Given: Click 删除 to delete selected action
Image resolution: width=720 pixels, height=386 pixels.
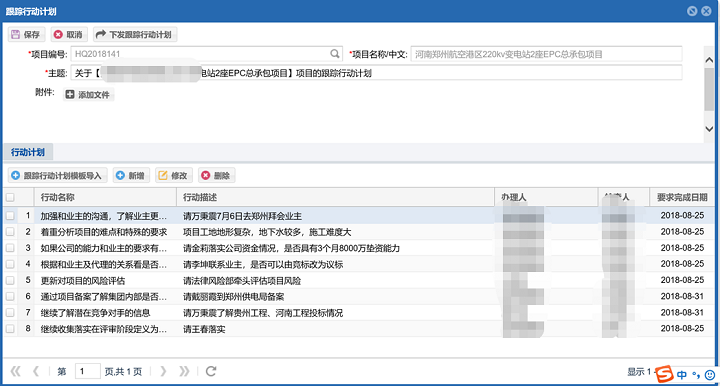Looking at the screenshot, I should point(216,175).
